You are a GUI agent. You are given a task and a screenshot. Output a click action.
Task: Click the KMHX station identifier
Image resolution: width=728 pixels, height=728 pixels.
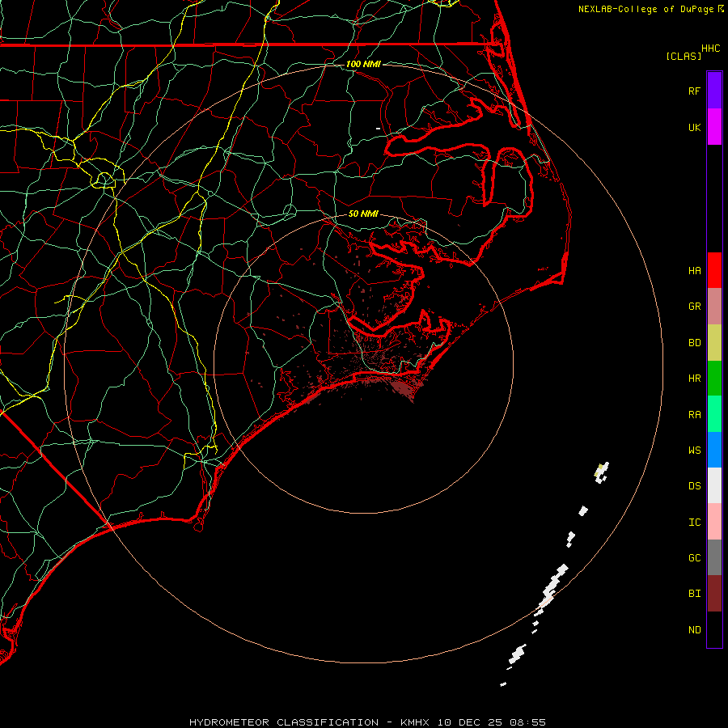point(415,722)
